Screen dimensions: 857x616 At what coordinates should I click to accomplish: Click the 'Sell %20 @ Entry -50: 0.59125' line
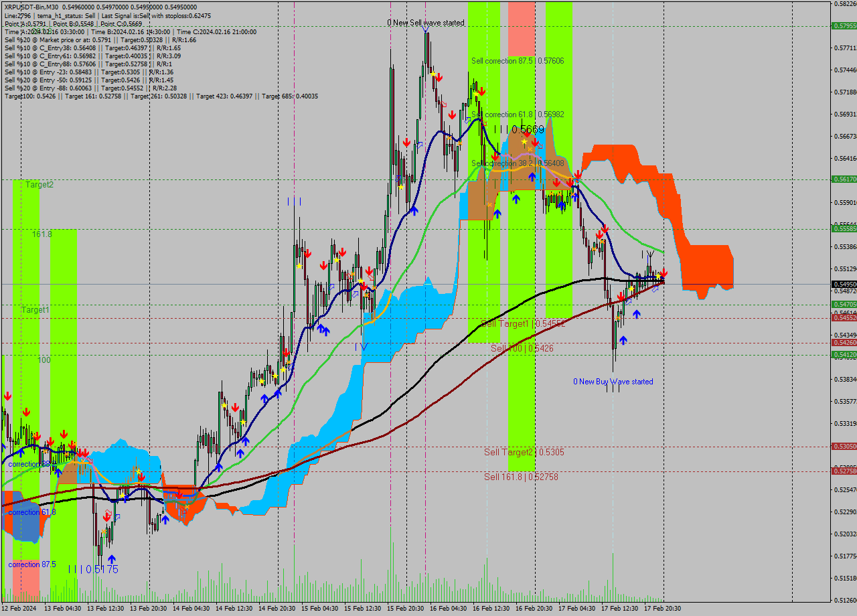point(89,80)
